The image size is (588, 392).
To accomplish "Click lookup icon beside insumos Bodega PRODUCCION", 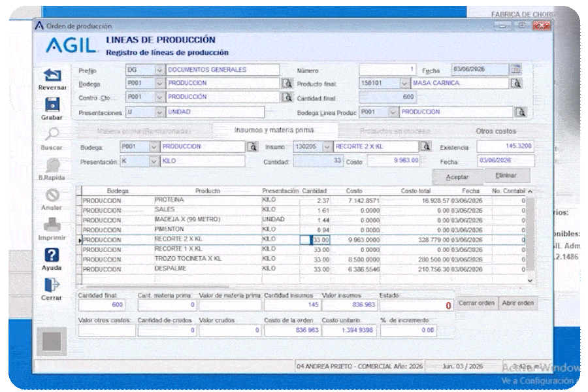I will tap(253, 146).
